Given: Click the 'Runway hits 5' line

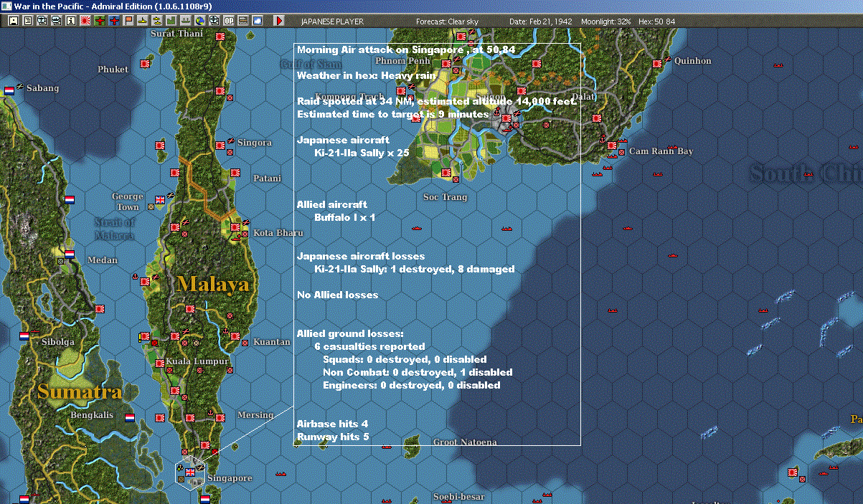Looking at the screenshot, I should [333, 436].
